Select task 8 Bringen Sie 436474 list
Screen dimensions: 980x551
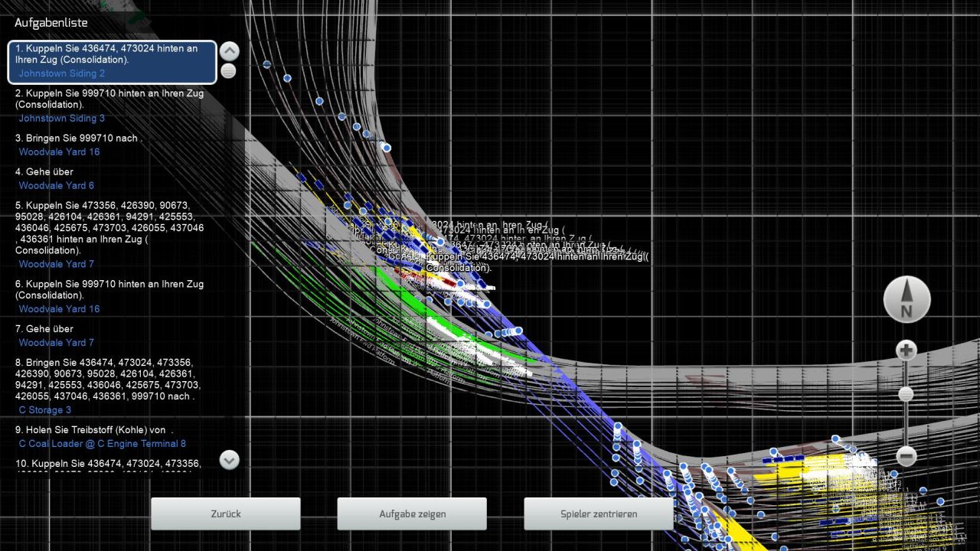click(108, 379)
